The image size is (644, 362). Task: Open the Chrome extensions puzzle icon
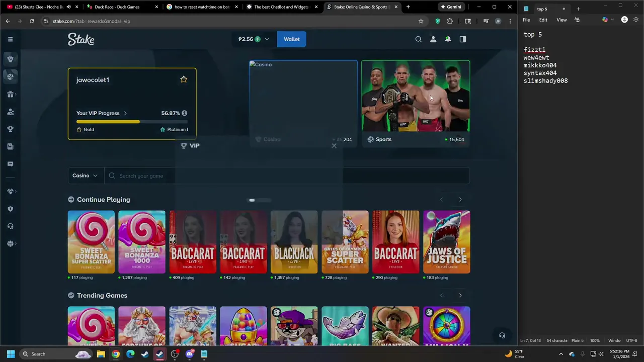(450, 21)
